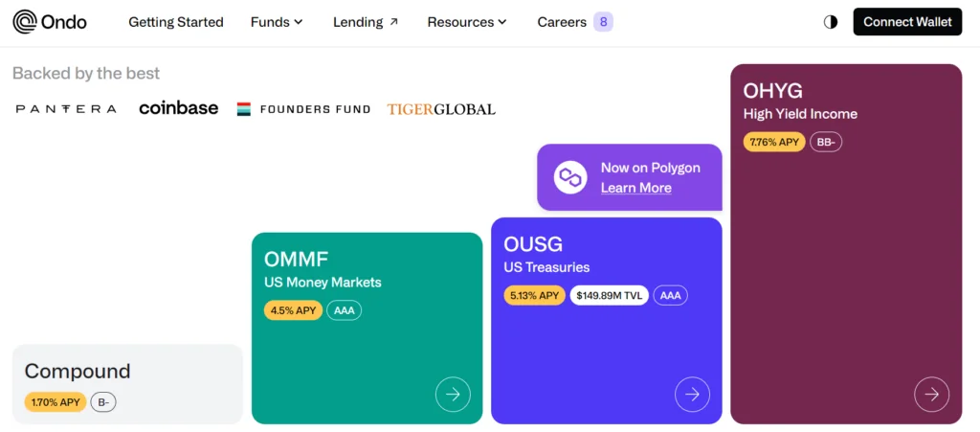Image resolution: width=980 pixels, height=432 pixels.
Task: Click the 4.5% APY badge
Action: pyautogui.click(x=293, y=310)
